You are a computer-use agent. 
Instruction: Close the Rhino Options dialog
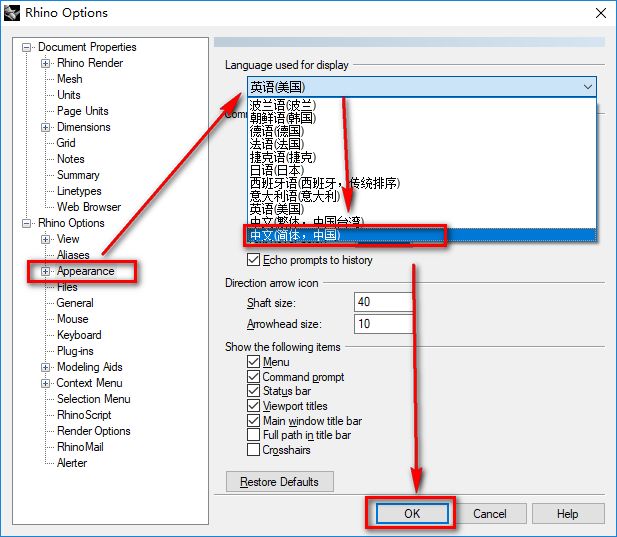(x=598, y=13)
